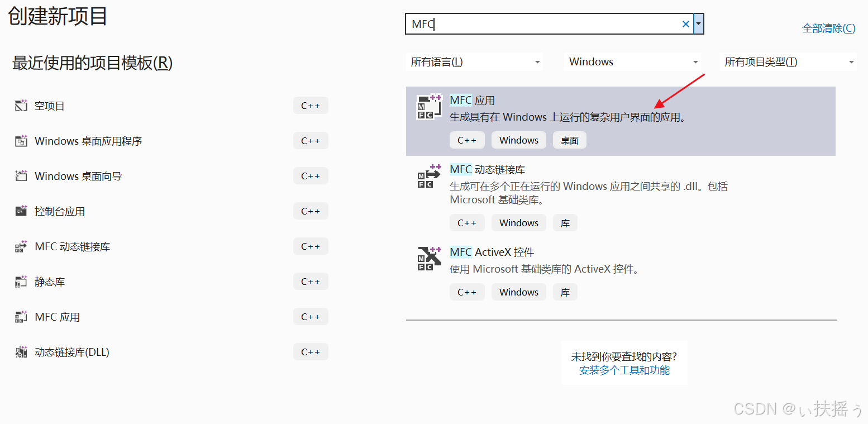868x424 pixels.
Task: Open the search history dropdown arrow
Action: (x=699, y=24)
